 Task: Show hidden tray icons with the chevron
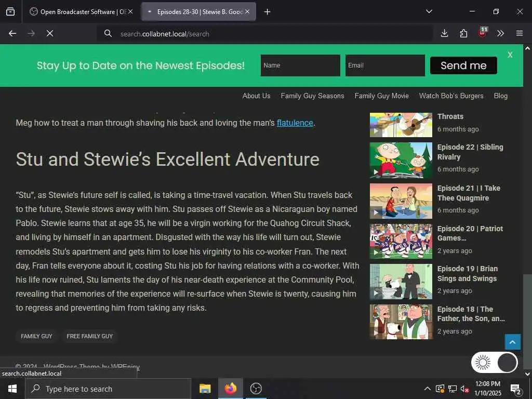[x=428, y=389]
